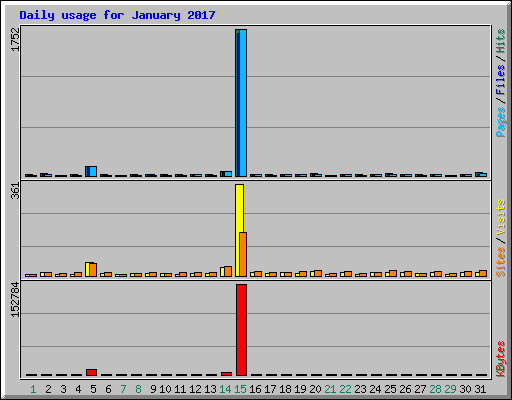Click the red KBytes bar for day 14
The image size is (512, 400).
226,374
